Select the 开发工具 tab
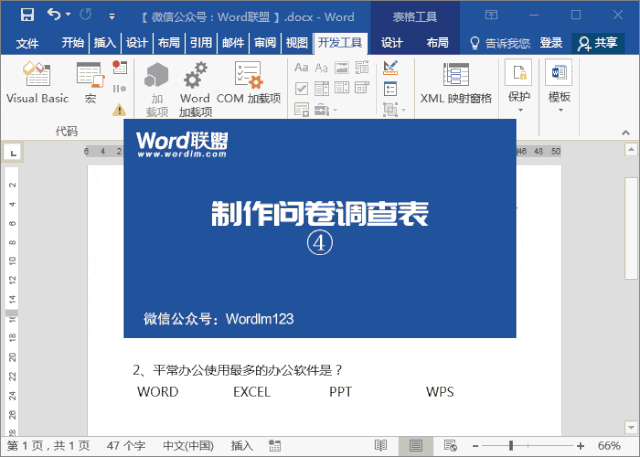 pyautogui.click(x=340, y=43)
